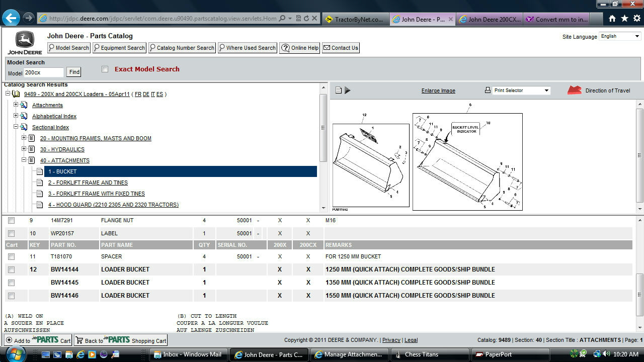The image size is (644, 362).
Task: Open Equipment Search
Action: [119, 48]
